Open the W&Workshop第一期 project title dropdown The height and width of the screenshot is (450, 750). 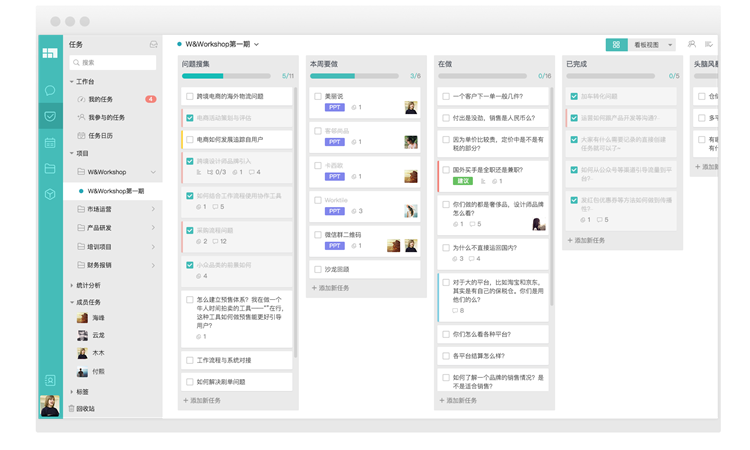[x=256, y=44]
